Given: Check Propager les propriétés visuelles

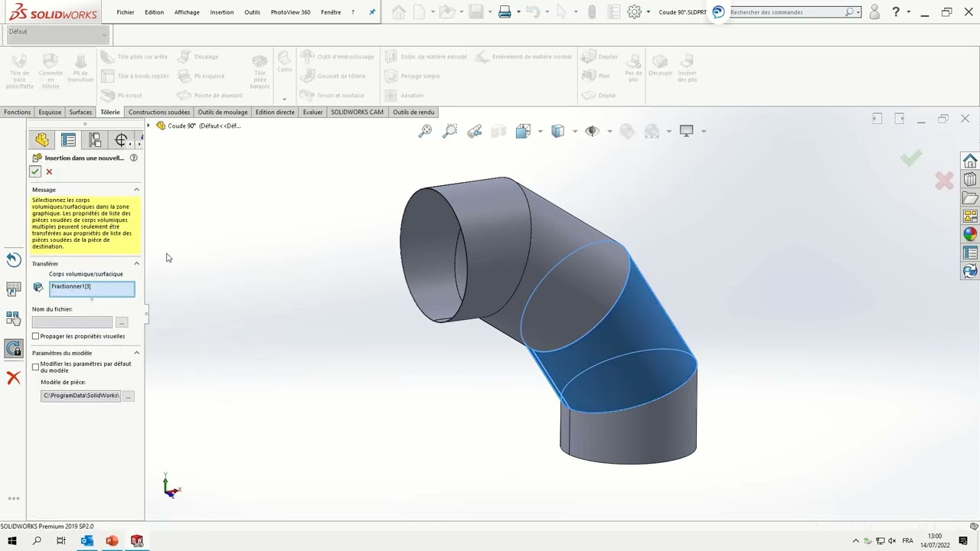Looking at the screenshot, I should tap(35, 336).
